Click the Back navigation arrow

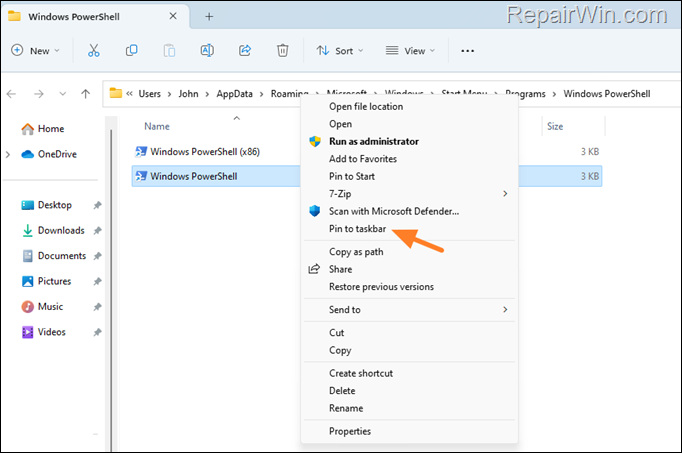[x=12, y=94]
